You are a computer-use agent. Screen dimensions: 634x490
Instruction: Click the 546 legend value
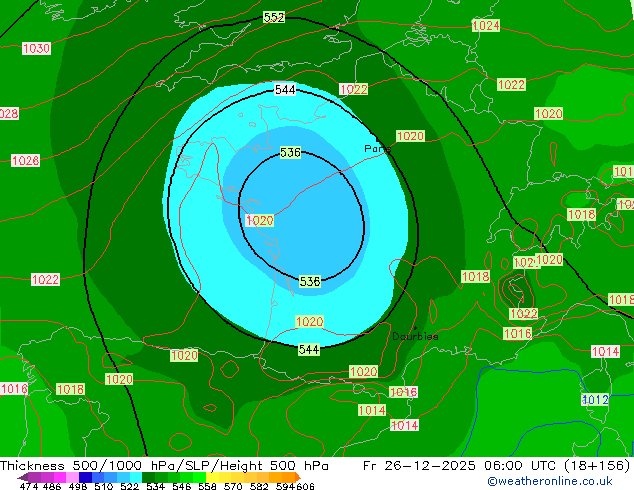181,486
